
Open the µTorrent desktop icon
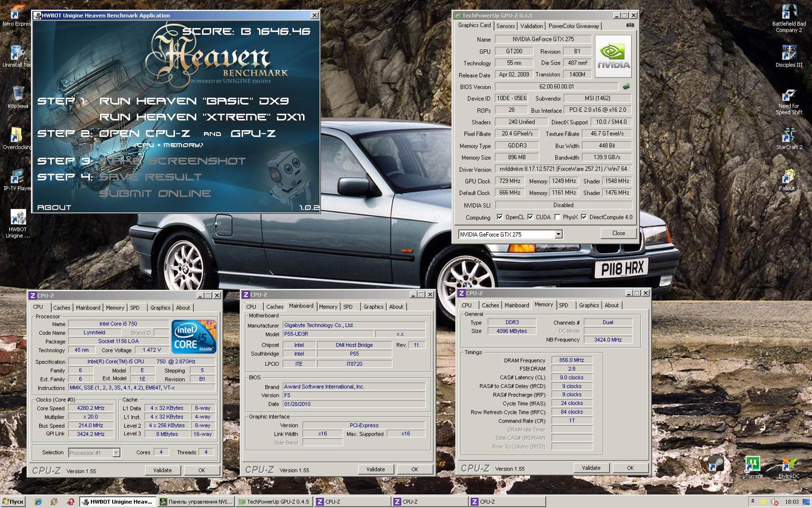click(x=752, y=467)
